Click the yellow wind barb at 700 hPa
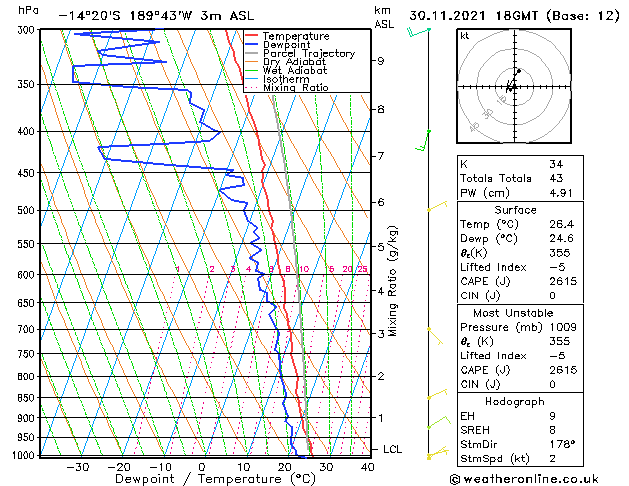 click(x=435, y=336)
